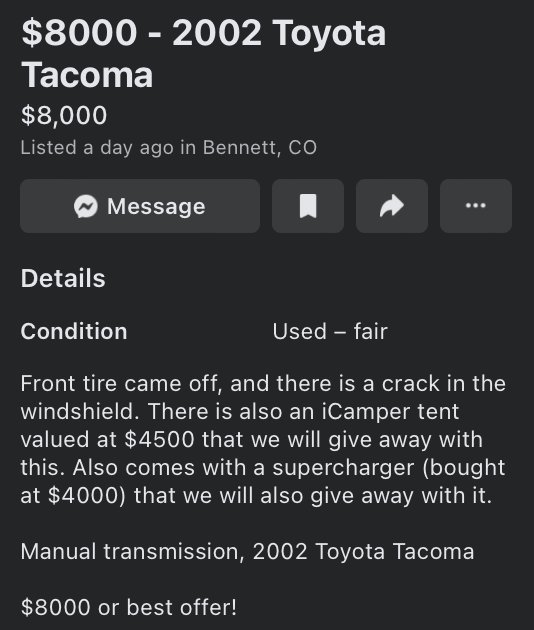This screenshot has width=534, height=630.
Task: Click the Used – fair condition value
Action: coord(330,331)
